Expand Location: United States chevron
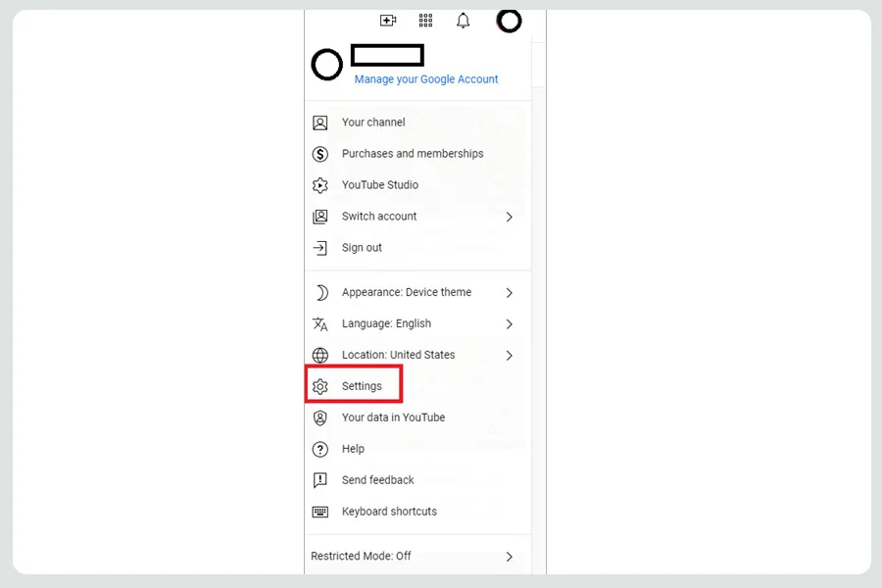This screenshot has width=882, height=588. 509,356
